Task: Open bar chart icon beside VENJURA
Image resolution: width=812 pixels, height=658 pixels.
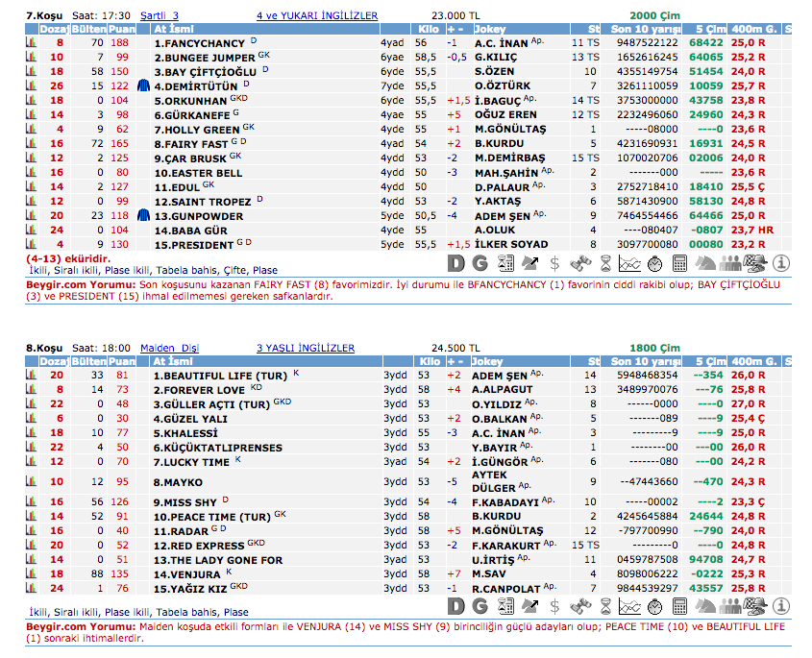Action: point(31,573)
